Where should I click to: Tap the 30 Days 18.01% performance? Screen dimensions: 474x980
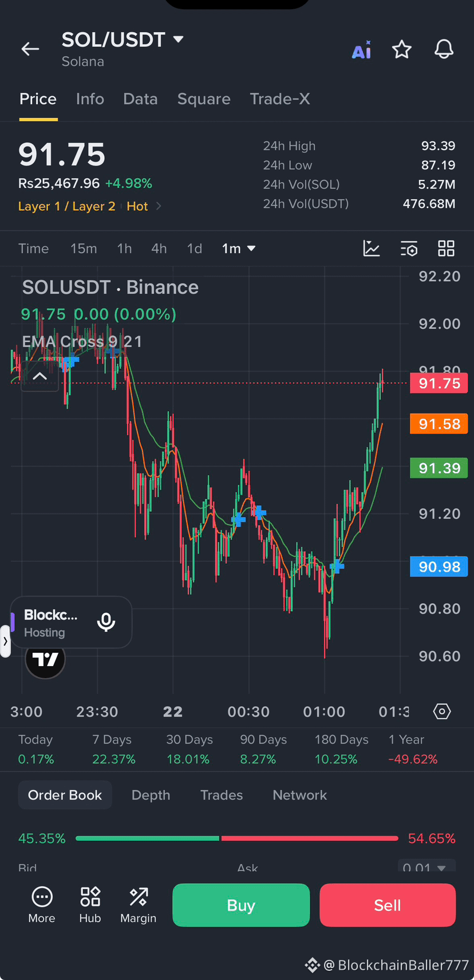pyautogui.click(x=189, y=749)
